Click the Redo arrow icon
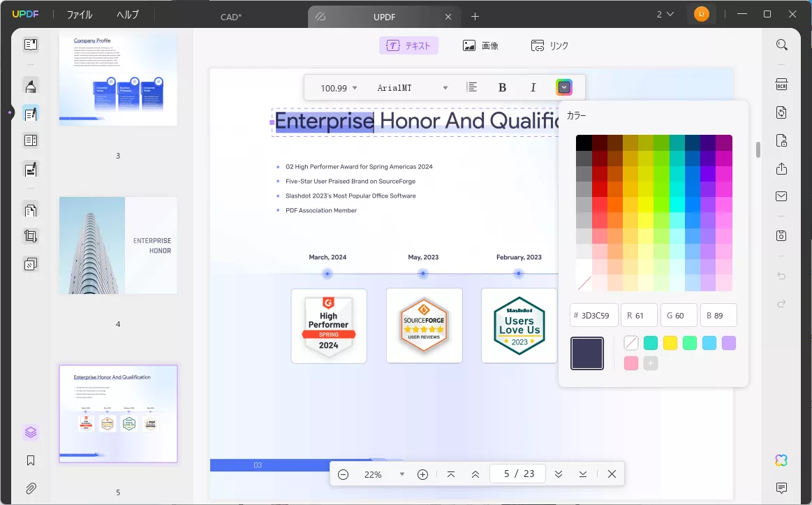 click(x=781, y=304)
